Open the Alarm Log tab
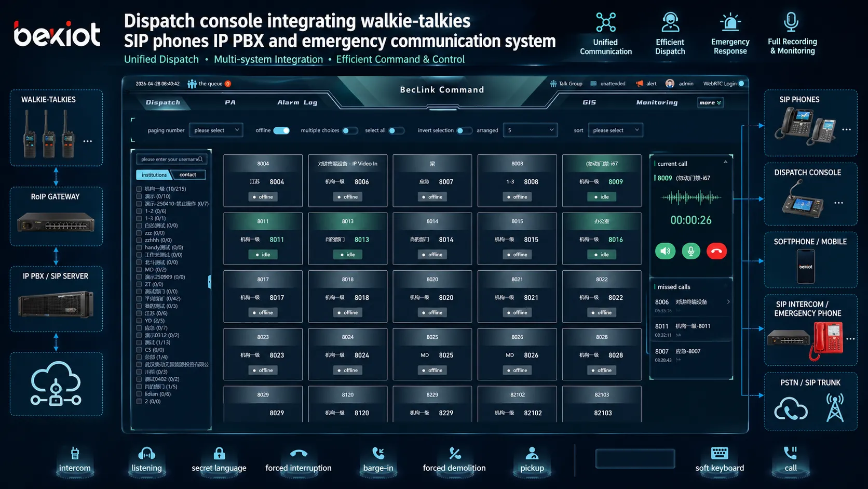The image size is (868, 489). pyautogui.click(x=297, y=103)
